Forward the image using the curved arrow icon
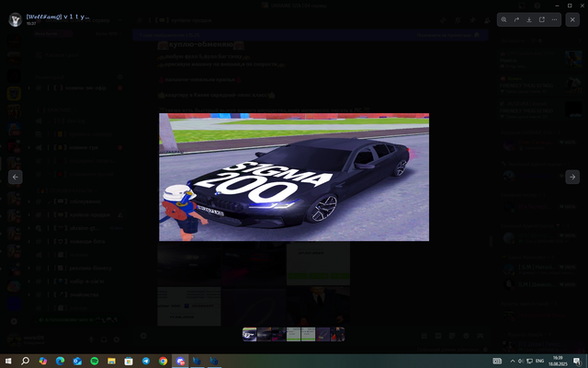 click(x=516, y=19)
